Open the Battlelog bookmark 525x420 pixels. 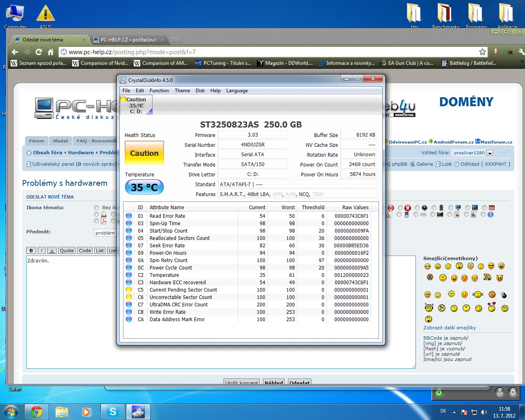coord(469,63)
